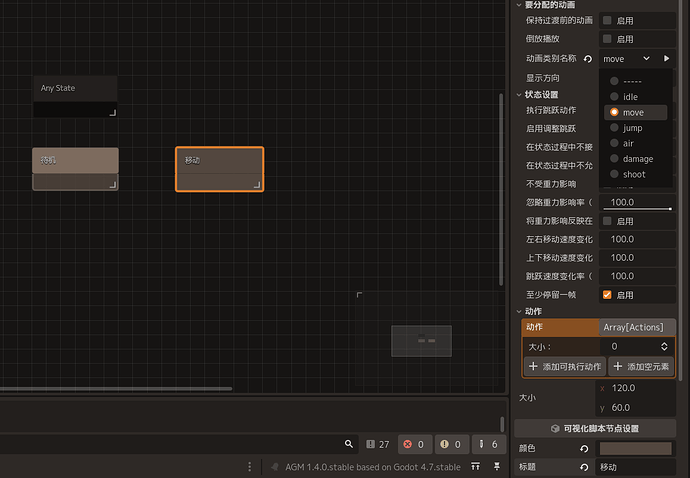Click the 跳跃速度变化率 value field
690x478 pixels.
637,276
